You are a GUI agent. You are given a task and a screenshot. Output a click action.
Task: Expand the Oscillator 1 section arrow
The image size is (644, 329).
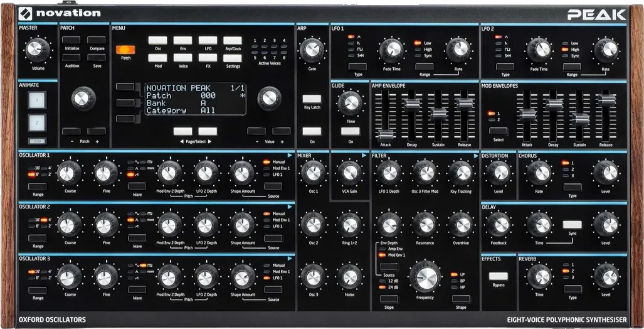point(290,154)
